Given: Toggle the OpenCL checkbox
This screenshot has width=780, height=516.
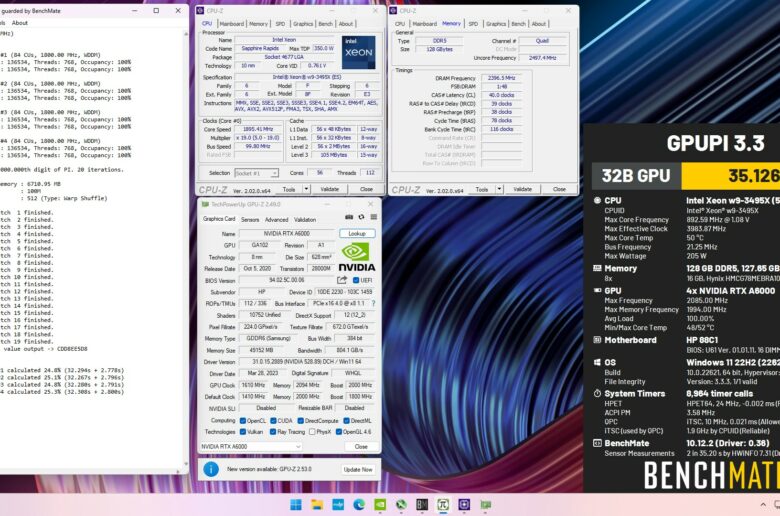Looking at the screenshot, I should (x=243, y=421).
